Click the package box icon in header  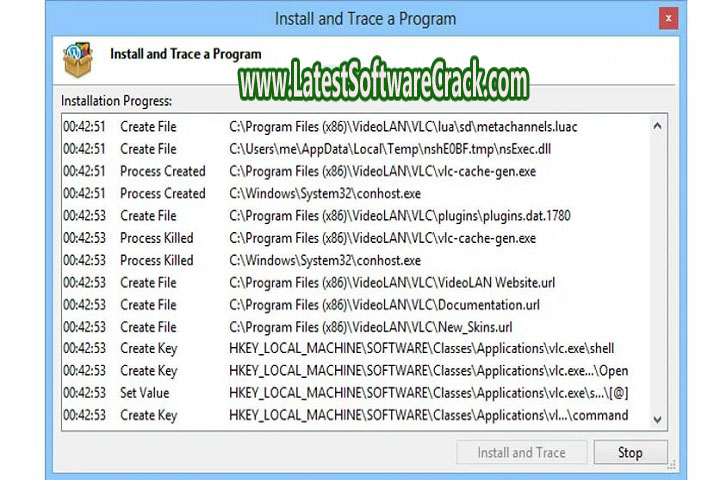click(x=78, y=62)
